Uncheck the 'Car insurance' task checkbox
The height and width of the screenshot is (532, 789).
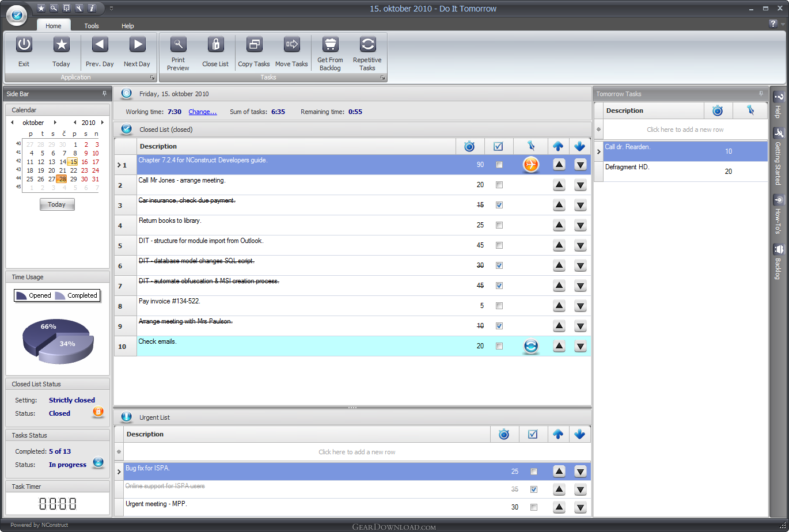(x=499, y=205)
